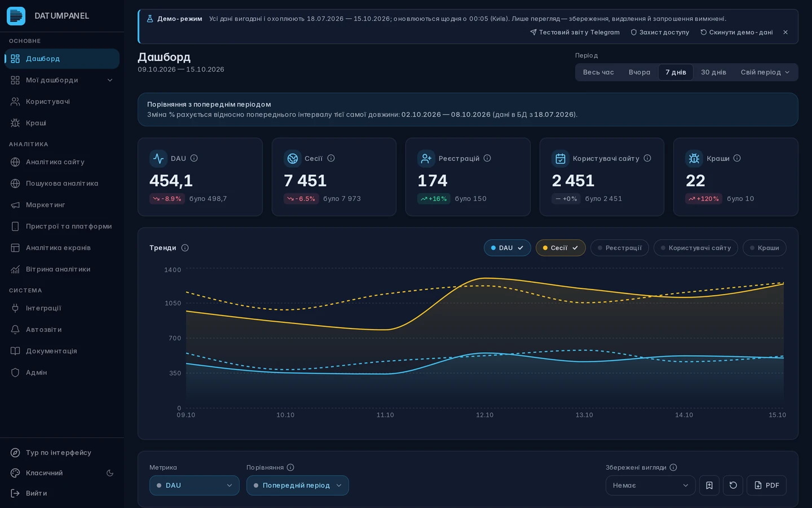Click the info icon beside Реєстрацій
Image resolution: width=812 pixels, height=508 pixels.
click(x=487, y=158)
